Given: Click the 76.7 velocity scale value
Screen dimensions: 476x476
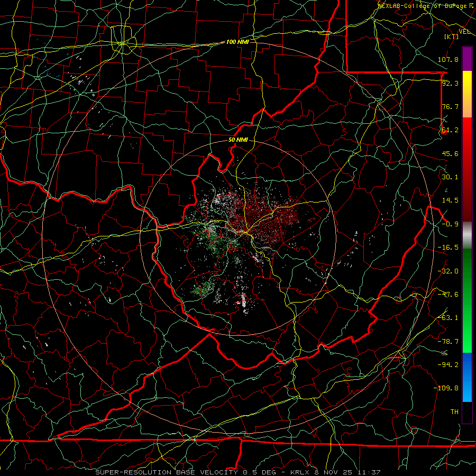Looking at the screenshot, I should pos(450,106).
